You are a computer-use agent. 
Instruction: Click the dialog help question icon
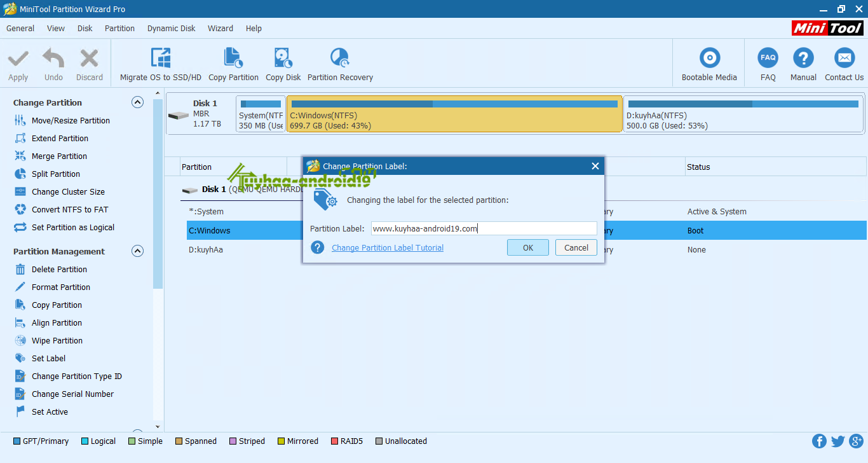click(x=318, y=247)
